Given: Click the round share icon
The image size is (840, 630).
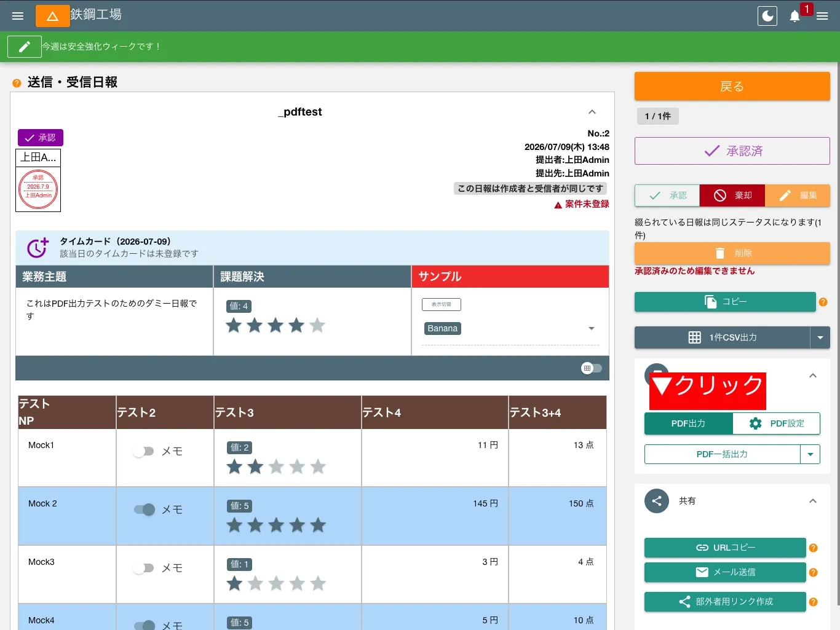Looking at the screenshot, I should tap(657, 501).
